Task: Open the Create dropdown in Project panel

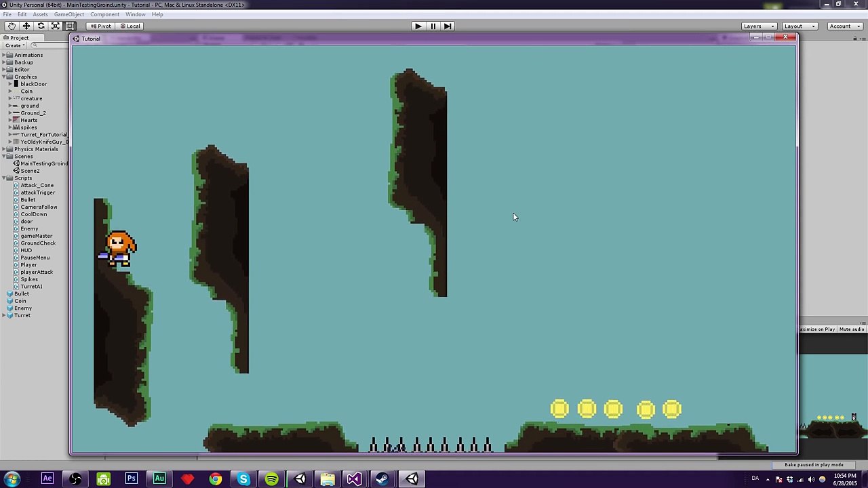Action: 14,45
